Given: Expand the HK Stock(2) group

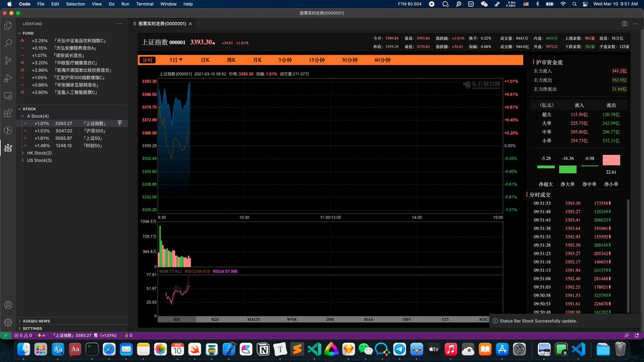Looking at the screenshot, I should click(23, 153).
